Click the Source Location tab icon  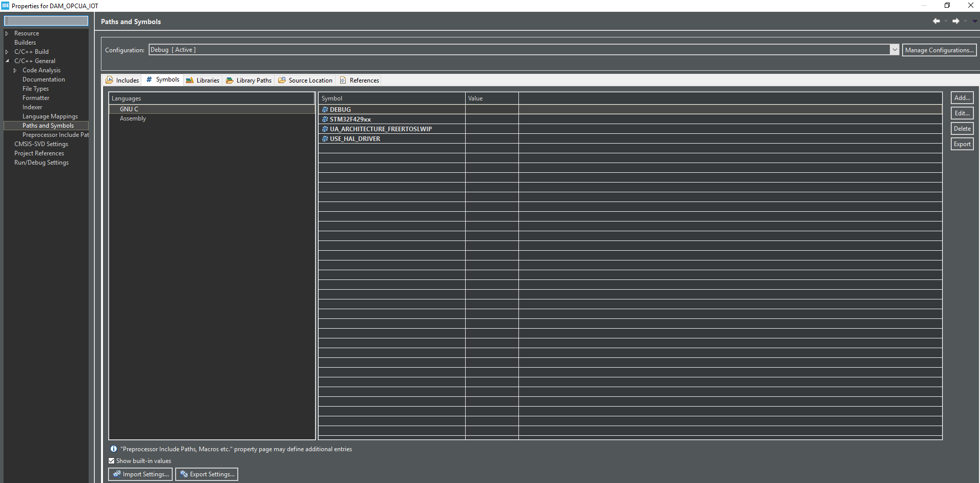tap(282, 80)
